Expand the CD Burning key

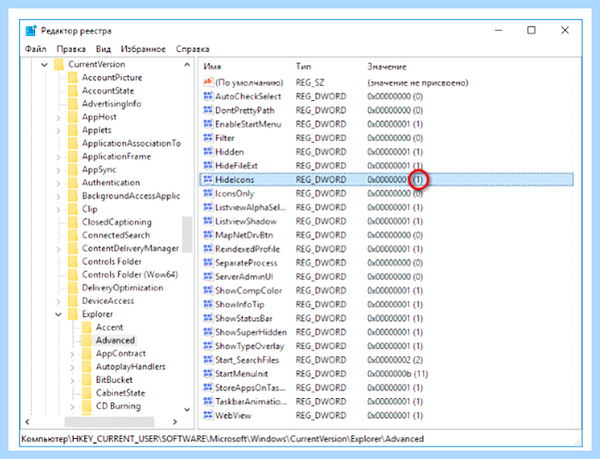coord(72,407)
